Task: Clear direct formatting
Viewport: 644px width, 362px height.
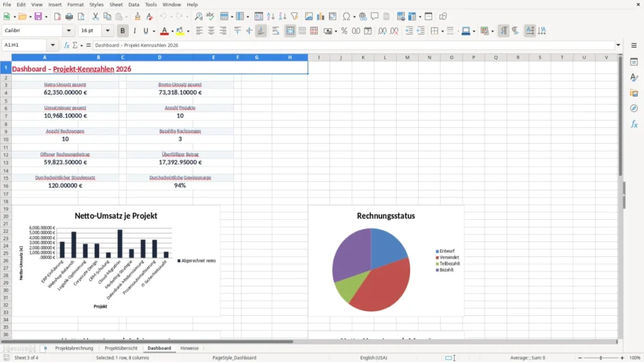Action: coord(150,16)
